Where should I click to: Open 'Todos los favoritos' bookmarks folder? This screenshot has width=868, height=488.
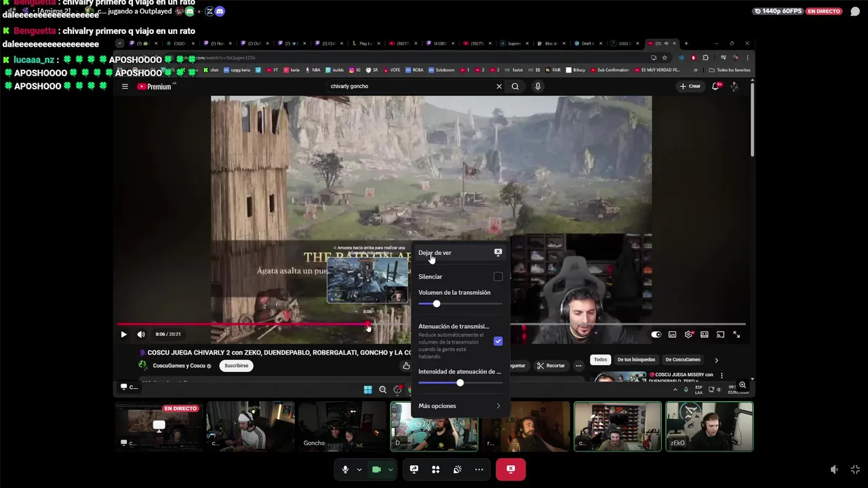coord(730,70)
